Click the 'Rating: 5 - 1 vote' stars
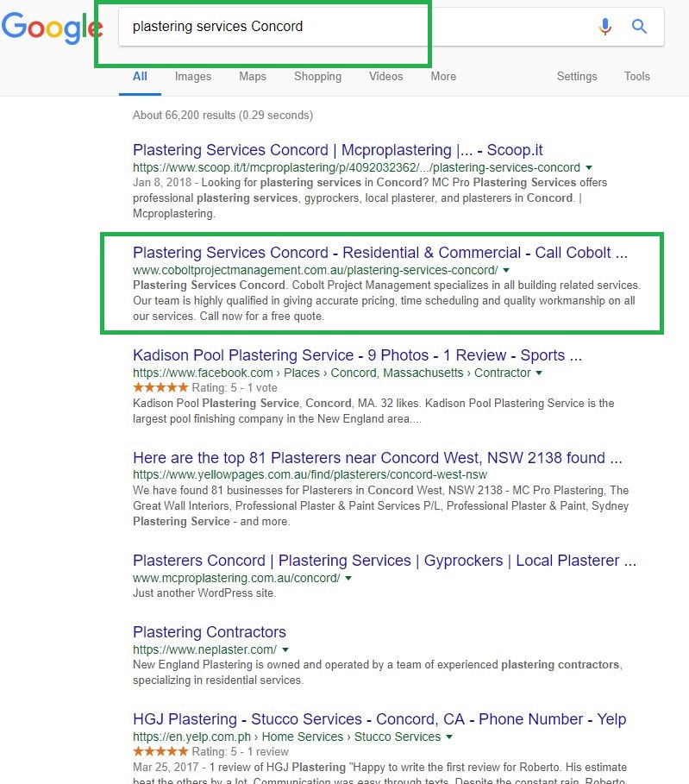 point(160,387)
